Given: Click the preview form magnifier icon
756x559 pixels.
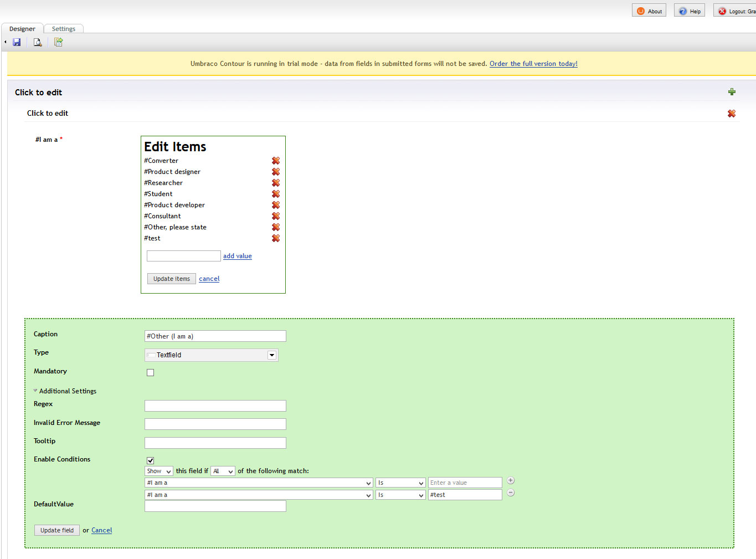Looking at the screenshot, I should (x=38, y=42).
